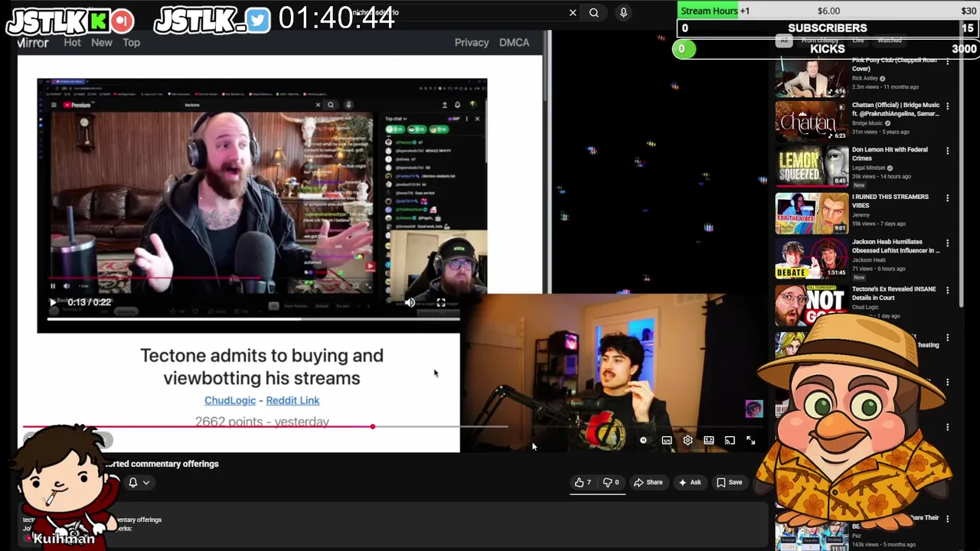The height and width of the screenshot is (551, 980).
Task: Fullscreen the embedded clip on the mirror page
Action: (441, 302)
